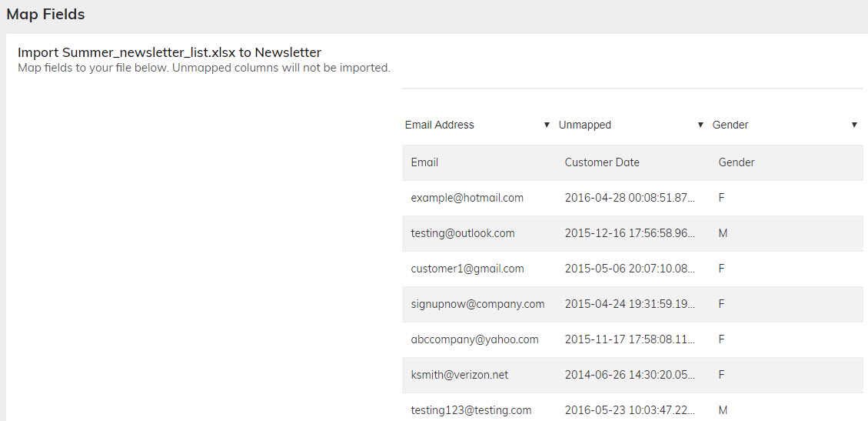The height and width of the screenshot is (421, 868).
Task: Click the 2014-06-26 customer date cell
Action: [x=630, y=375]
